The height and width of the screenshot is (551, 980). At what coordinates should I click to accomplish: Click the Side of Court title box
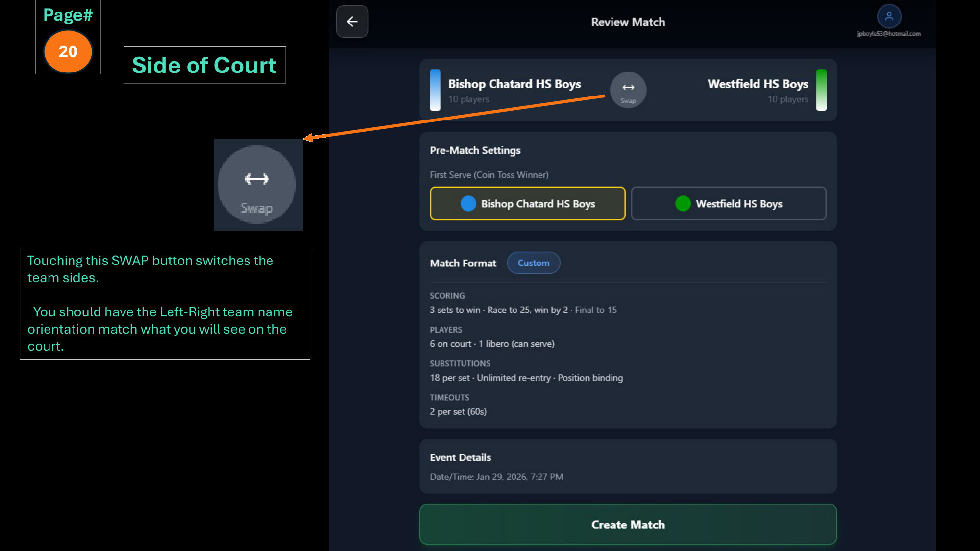point(204,65)
